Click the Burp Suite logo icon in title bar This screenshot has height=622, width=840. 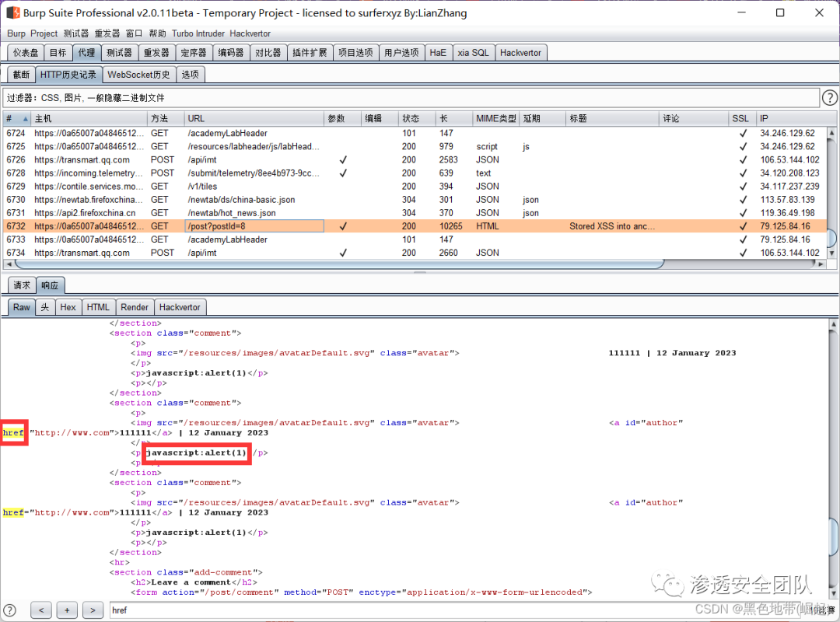pyautogui.click(x=13, y=12)
